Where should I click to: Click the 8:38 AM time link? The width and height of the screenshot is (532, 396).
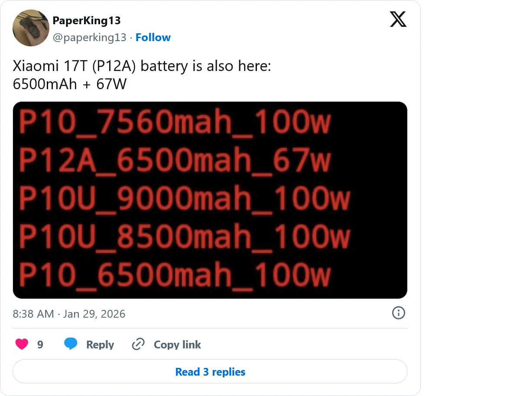tap(33, 313)
